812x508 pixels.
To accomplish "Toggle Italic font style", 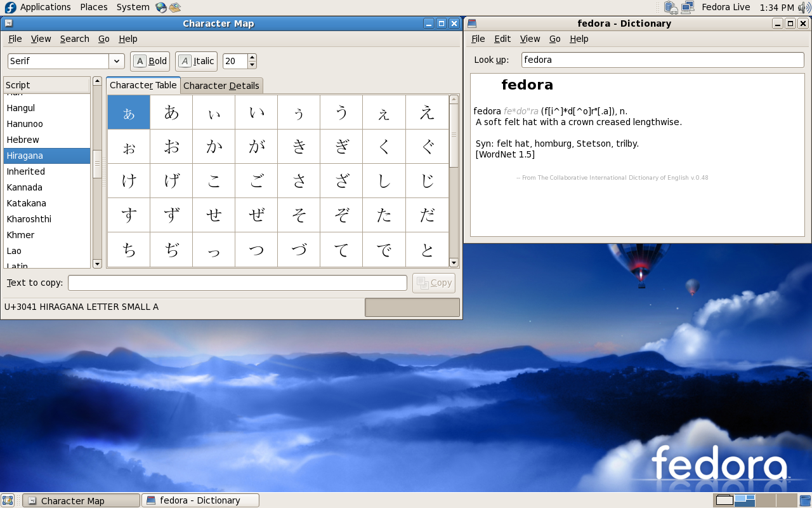I will click(197, 61).
